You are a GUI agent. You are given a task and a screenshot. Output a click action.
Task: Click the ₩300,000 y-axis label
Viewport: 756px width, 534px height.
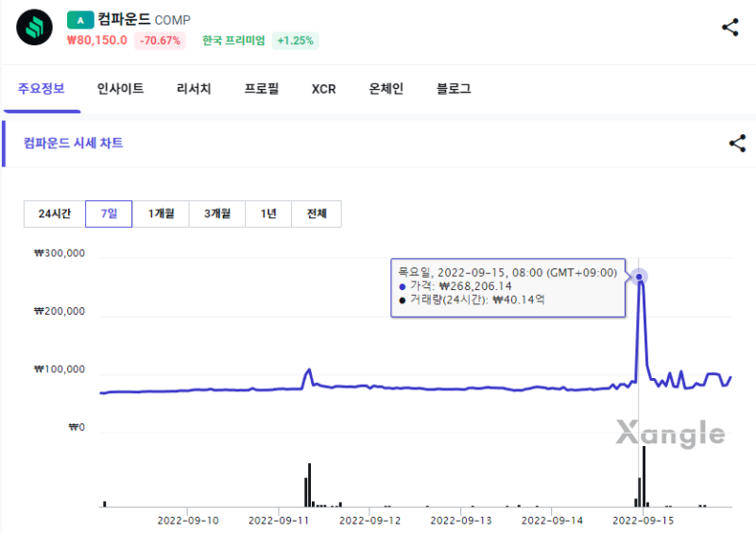(60, 253)
